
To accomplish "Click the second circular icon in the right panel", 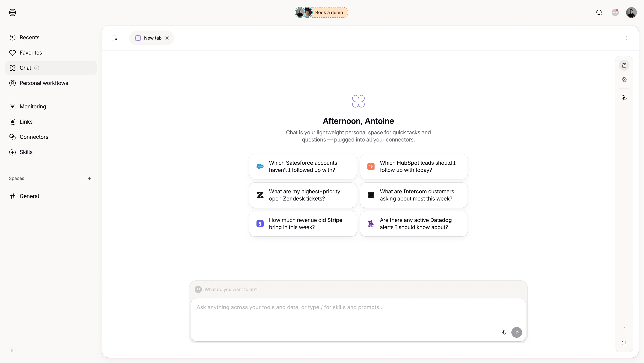I will pos(624,80).
